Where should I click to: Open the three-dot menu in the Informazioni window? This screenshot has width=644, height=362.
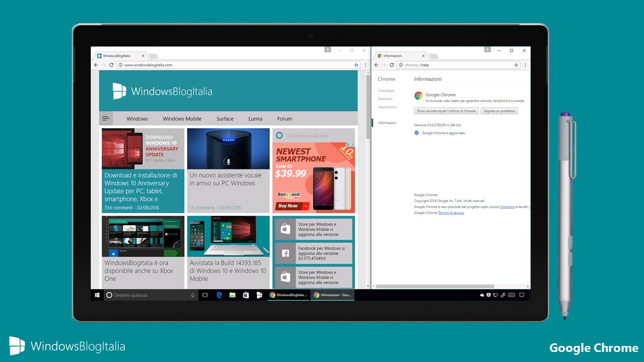[526, 65]
